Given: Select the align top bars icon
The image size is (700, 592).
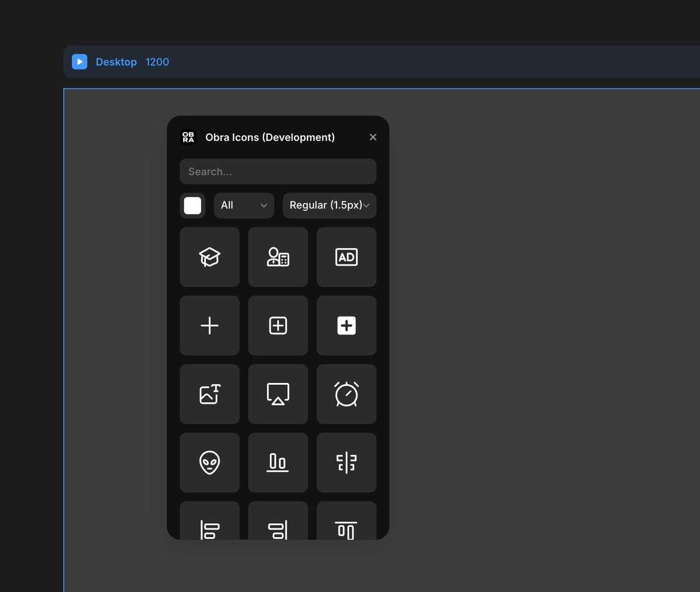Looking at the screenshot, I should pos(346,520).
